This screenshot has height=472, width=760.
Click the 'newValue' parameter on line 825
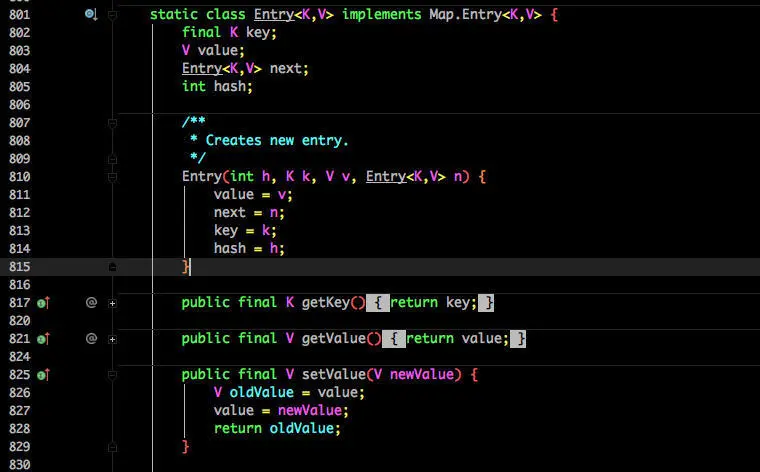(422, 375)
